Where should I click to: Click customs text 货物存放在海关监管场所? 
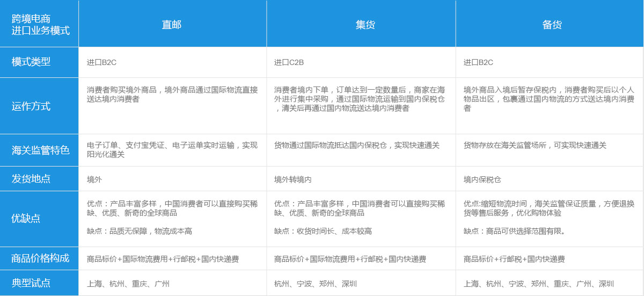(x=535, y=146)
